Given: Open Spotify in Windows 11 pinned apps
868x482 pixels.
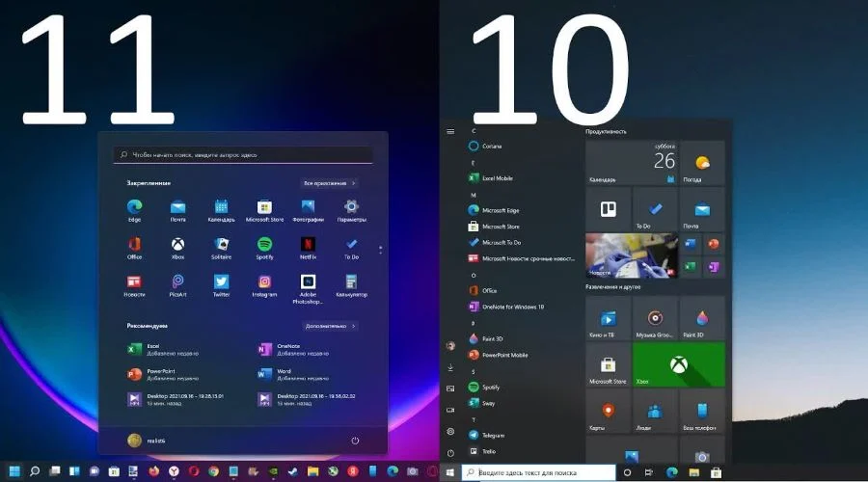Looking at the screenshot, I should tap(264, 249).
